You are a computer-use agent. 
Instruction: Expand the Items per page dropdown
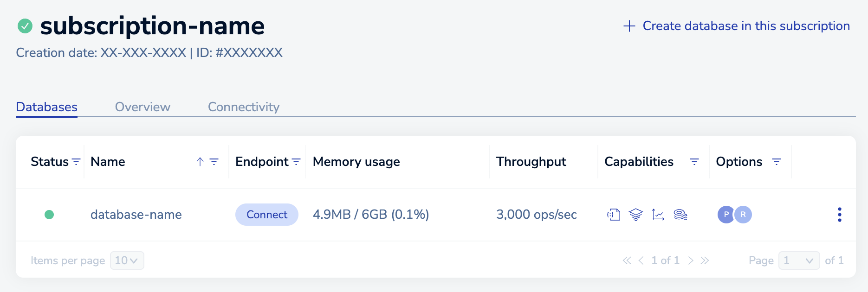coord(127,260)
